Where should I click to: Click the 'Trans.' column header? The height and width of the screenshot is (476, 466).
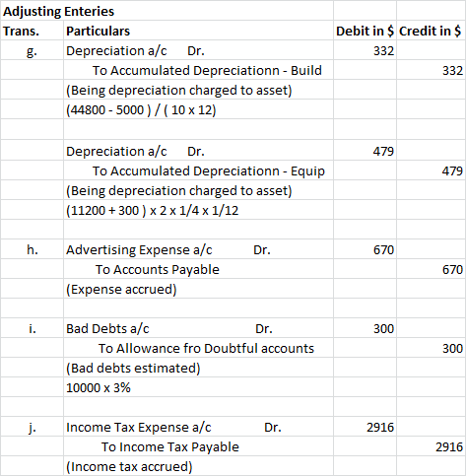[x=33, y=31]
